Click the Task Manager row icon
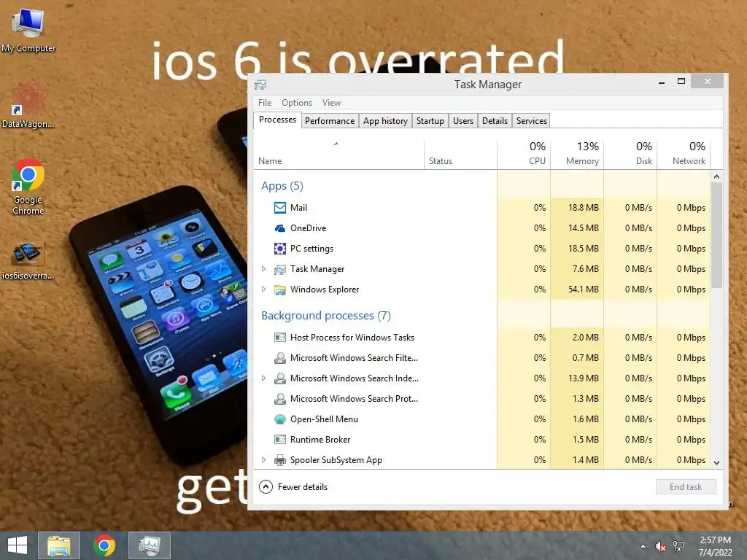The height and width of the screenshot is (560, 747). 280,270
